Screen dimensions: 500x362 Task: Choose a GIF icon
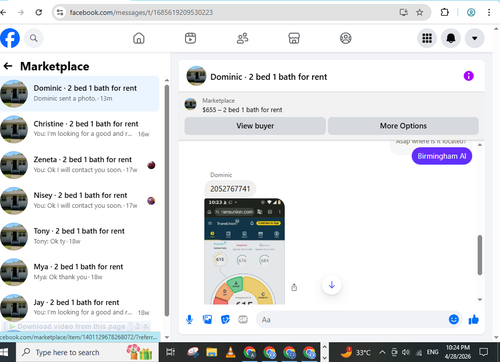tap(243, 320)
